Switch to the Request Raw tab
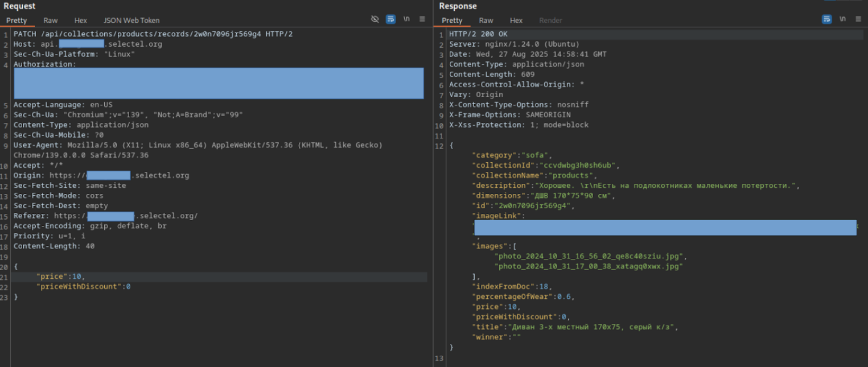Image resolution: width=868 pixels, height=367 pixels. (x=51, y=20)
